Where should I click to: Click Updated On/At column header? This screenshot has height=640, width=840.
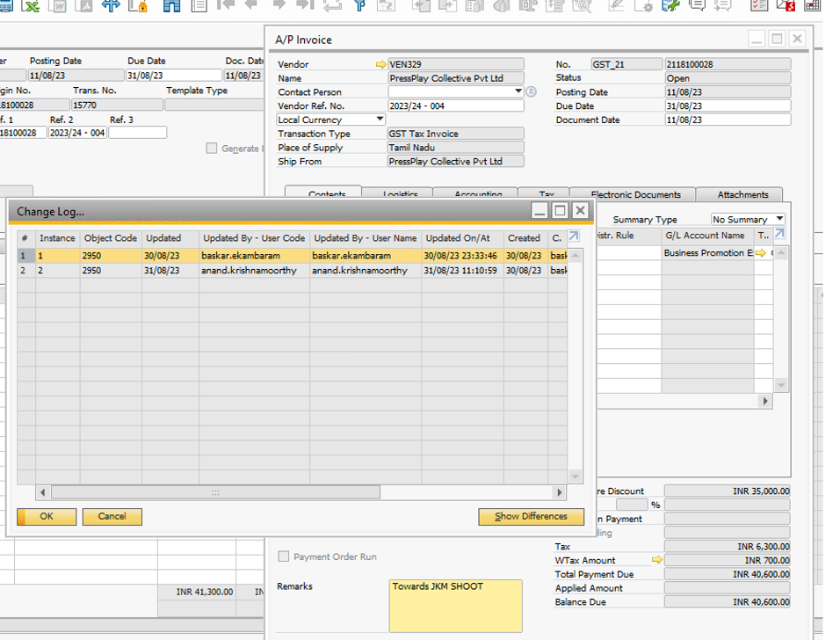coord(462,238)
